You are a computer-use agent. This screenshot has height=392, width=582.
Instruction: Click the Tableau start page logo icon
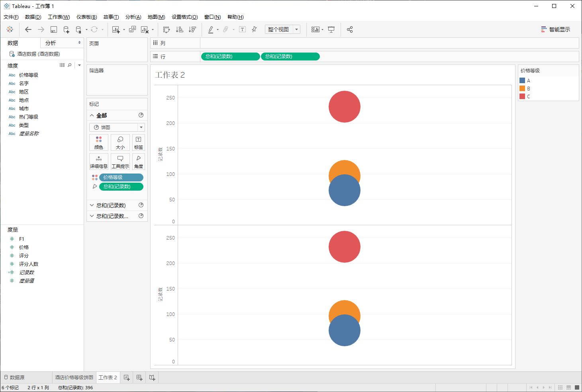pyautogui.click(x=10, y=29)
